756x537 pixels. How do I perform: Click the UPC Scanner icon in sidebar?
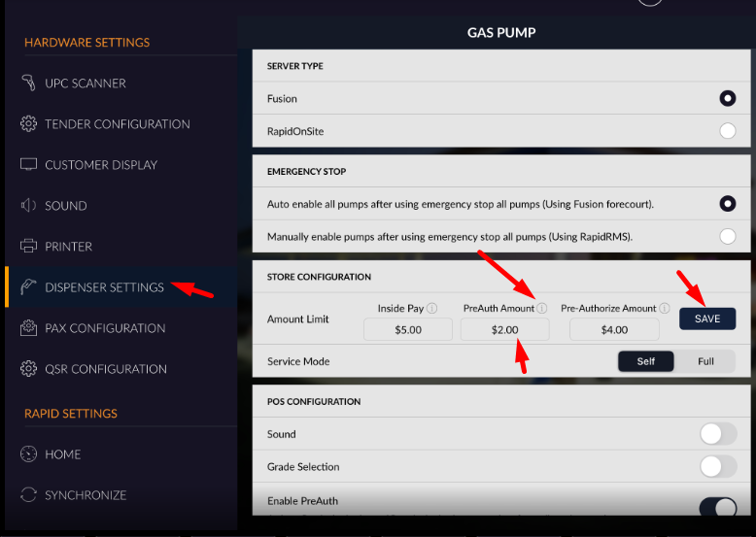[x=28, y=84]
